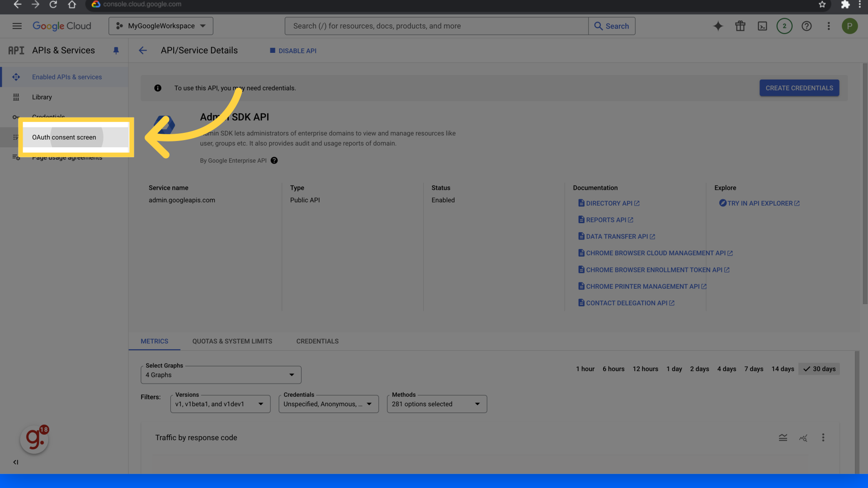Open the Cloud Shell terminal icon
The image size is (868, 488).
pos(762,26)
